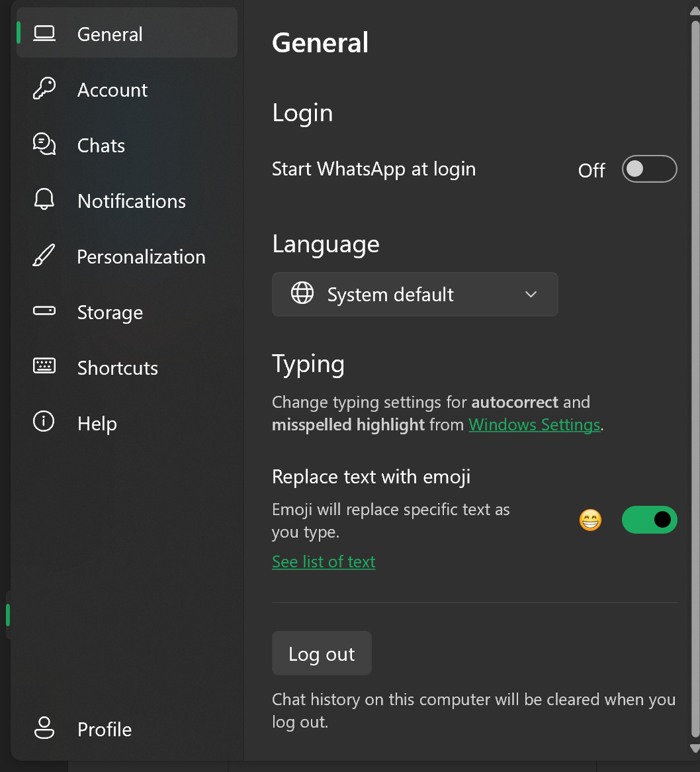Click the Start WhatsApp at login label
The height and width of the screenshot is (772, 700).
tap(374, 169)
